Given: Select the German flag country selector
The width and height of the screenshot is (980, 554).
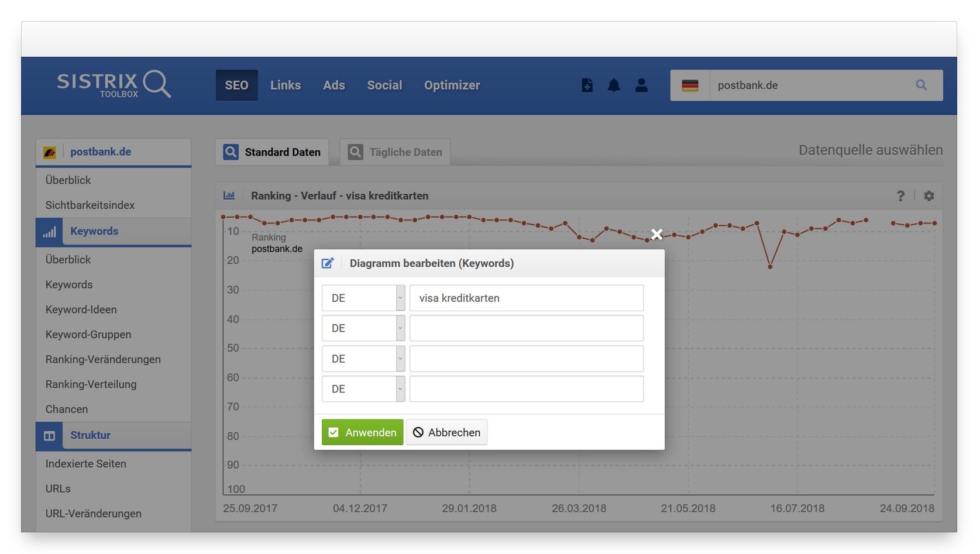Looking at the screenshot, I should coord(690,85).
